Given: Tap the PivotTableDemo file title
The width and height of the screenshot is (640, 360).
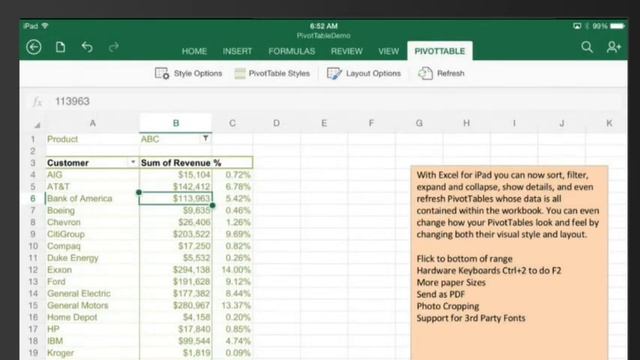Looking at the screenshot, I should pos(323,36).
